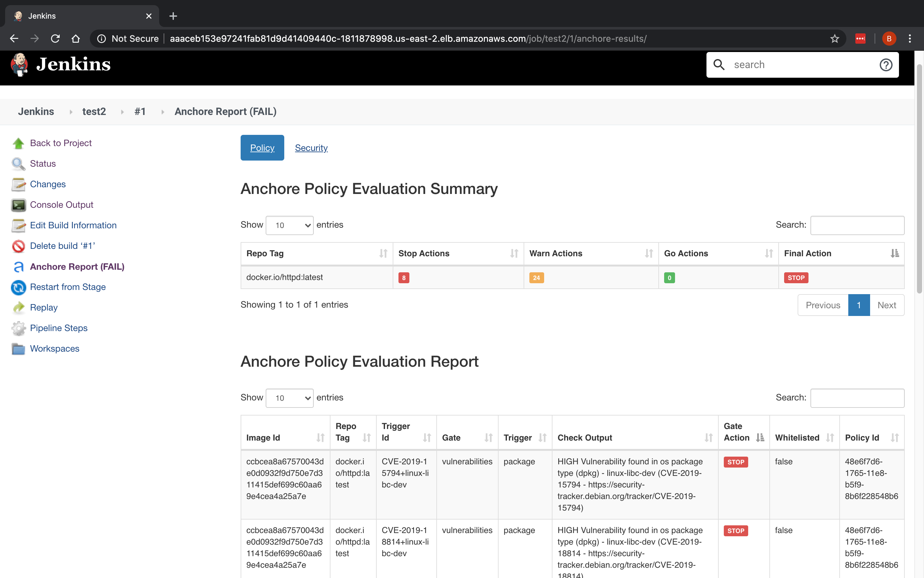Click the green Go Actions 0 badge
The width and height of the screenshot is (924, 578).
[x=669, y=278]
